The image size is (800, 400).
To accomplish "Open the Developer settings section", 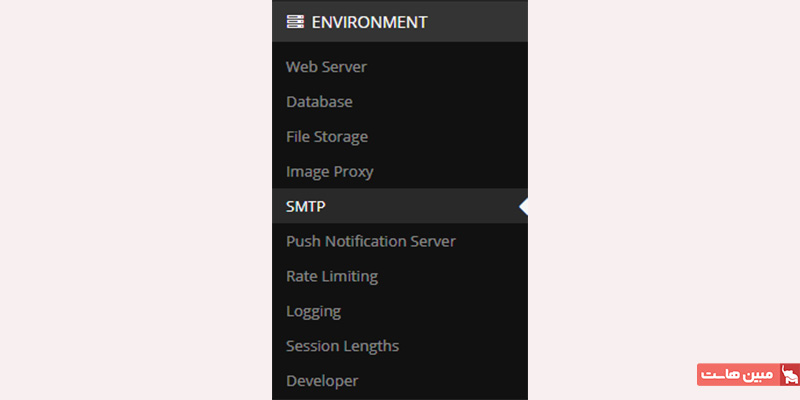I will point(322,381).
